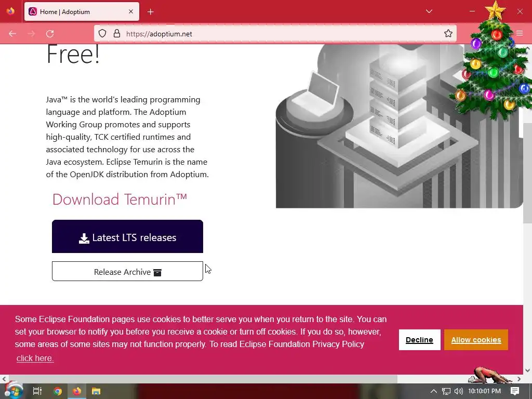Image resolution: width=532 pixels, height=399 pixels.
Task: Open the Release Archive button
Action: (x=127, y=271)
